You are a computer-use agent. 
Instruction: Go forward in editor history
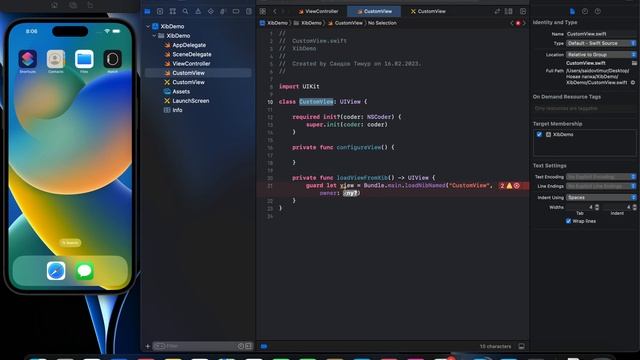[x=283, y=11]
